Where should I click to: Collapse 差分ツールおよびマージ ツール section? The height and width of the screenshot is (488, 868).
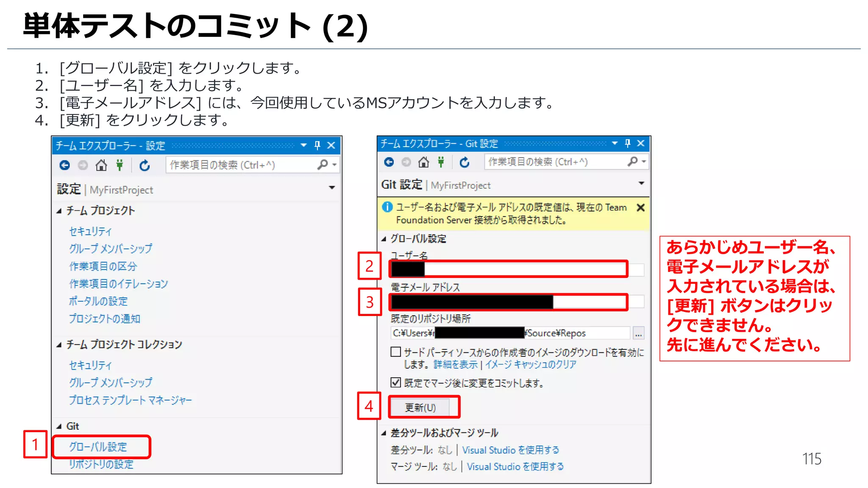(x=384, y=433)
